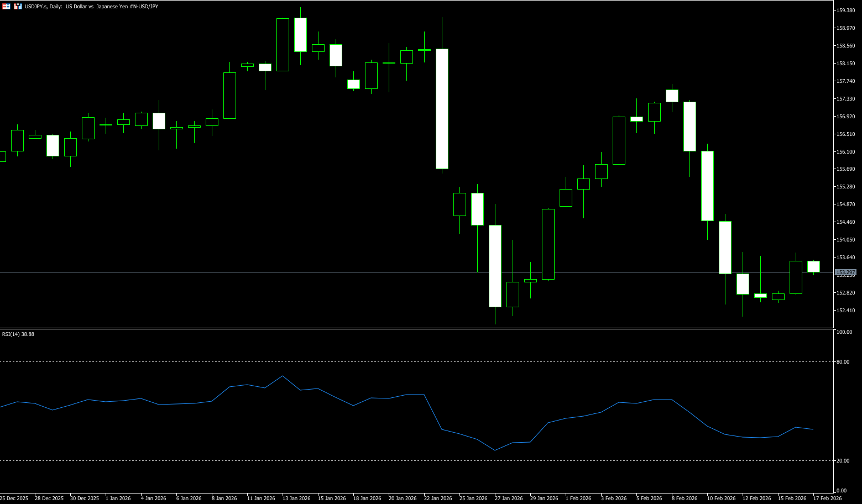
Task: Click the 1 Feb 2026 date label
Action: (578, 498)
